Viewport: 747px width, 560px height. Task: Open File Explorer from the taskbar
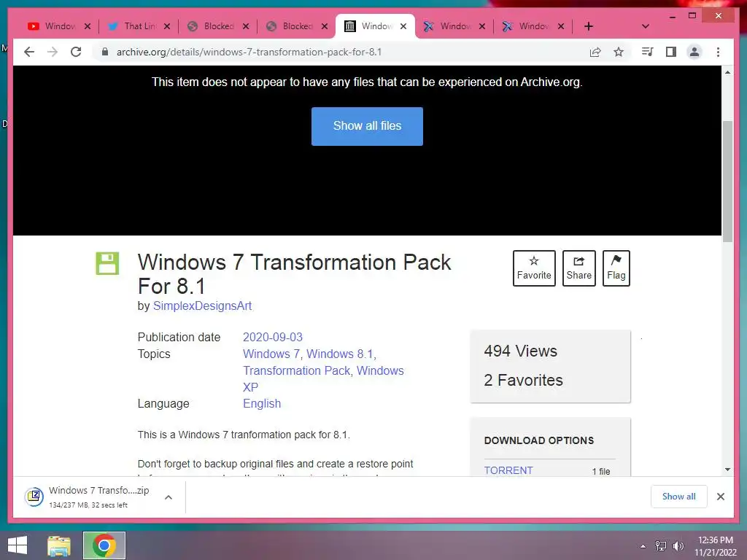click(59, 545)
